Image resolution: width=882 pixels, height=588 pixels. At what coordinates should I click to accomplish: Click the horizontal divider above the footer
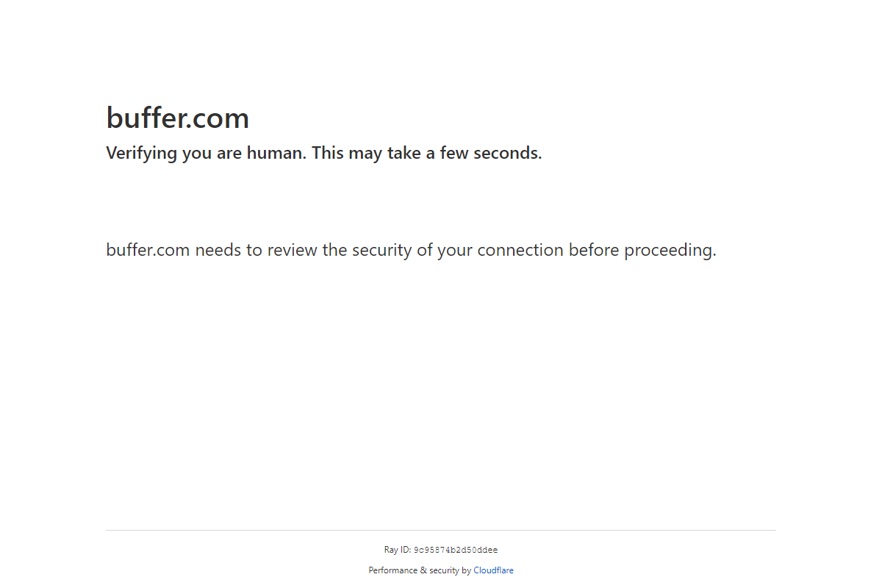coord(441,530)
